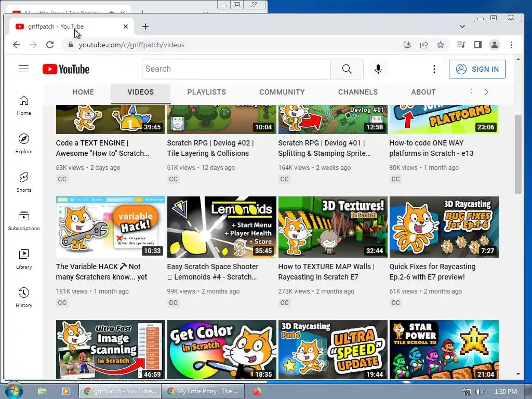The width and height of the screenshot is (532, 399).
Task: Open the CHANNELS tab
Action: (x=358, y=92)
